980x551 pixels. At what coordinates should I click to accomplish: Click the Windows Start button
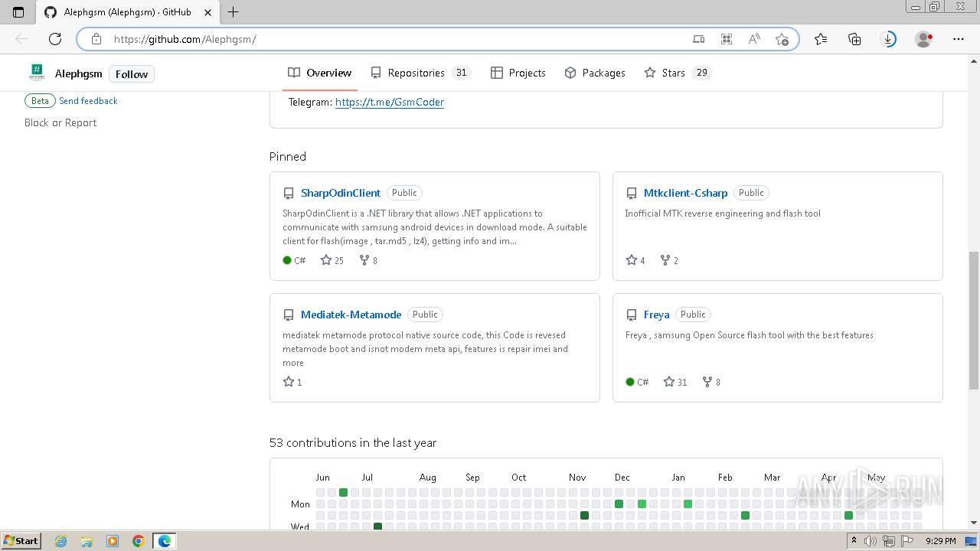(x=21, y=540)
